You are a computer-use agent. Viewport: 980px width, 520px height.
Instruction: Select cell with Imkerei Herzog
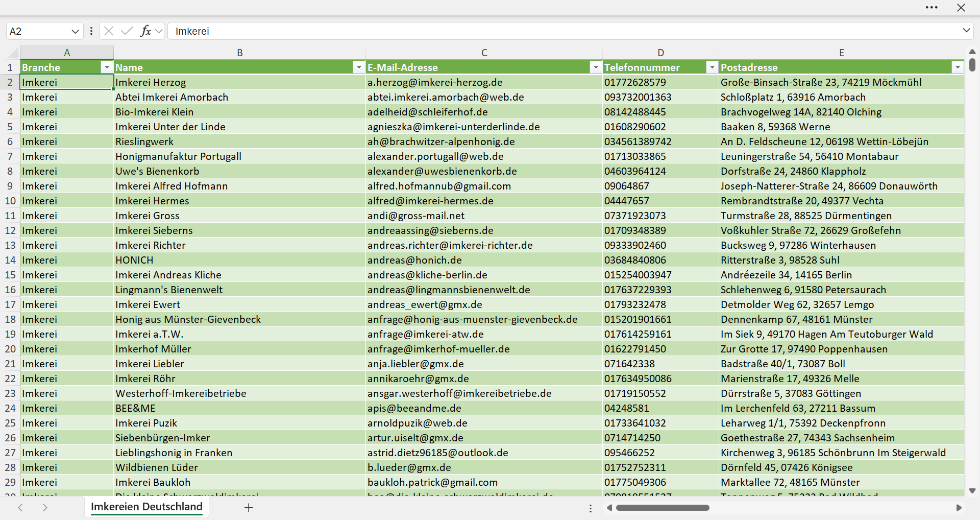click(239, 82)
